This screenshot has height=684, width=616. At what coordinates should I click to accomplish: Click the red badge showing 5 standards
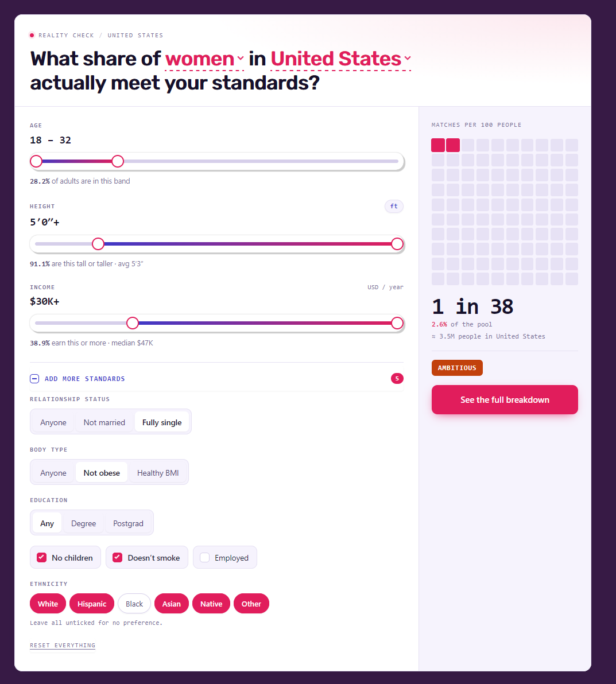pyautogui.click(x=397, y=379)
